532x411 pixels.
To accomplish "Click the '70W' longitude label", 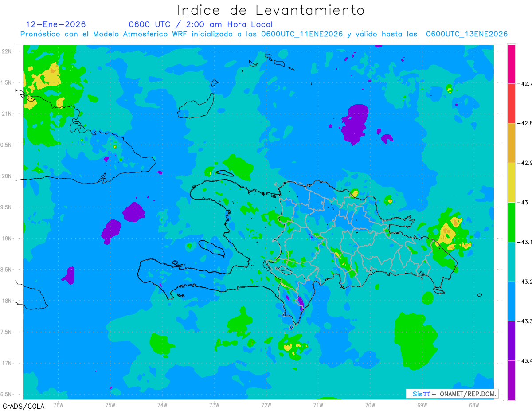I will (x=370, y=405).
